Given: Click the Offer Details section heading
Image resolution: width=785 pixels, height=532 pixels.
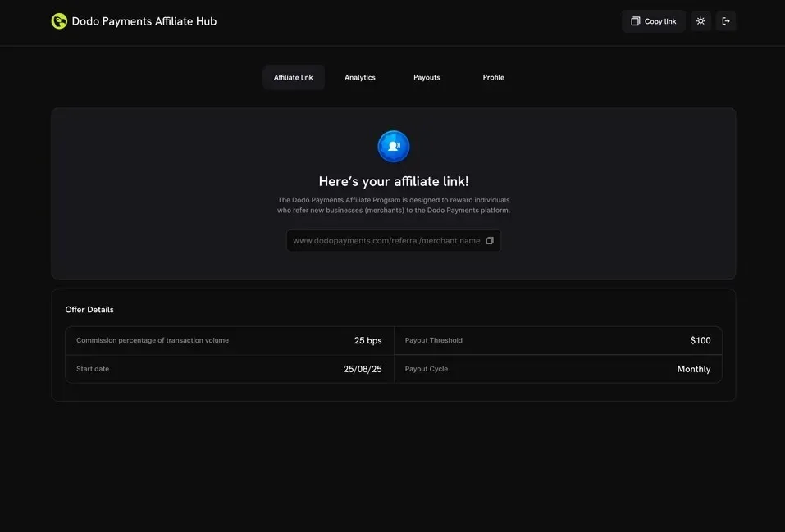Looking at the screenshot, I should (89, 310).
